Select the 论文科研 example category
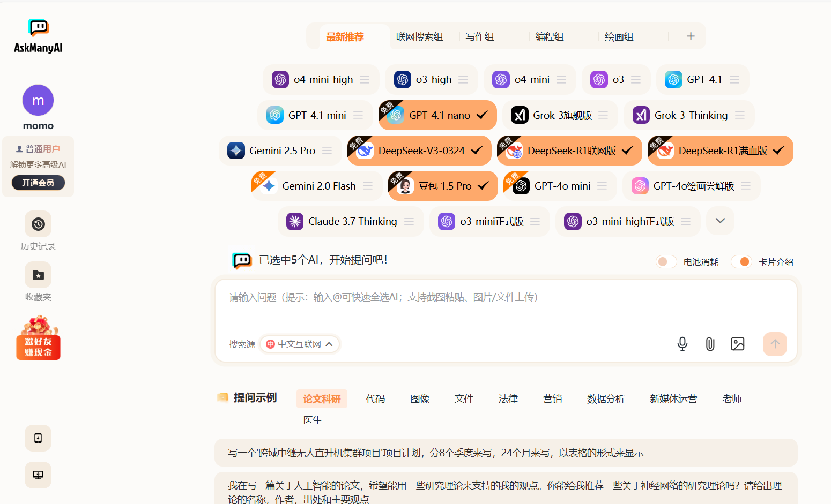 pos(322,399)
